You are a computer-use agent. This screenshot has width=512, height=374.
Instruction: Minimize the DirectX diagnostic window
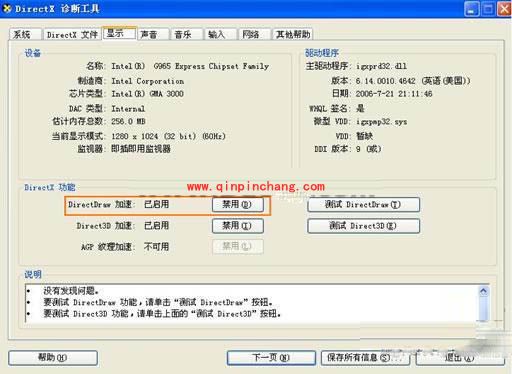coord(471,9)
